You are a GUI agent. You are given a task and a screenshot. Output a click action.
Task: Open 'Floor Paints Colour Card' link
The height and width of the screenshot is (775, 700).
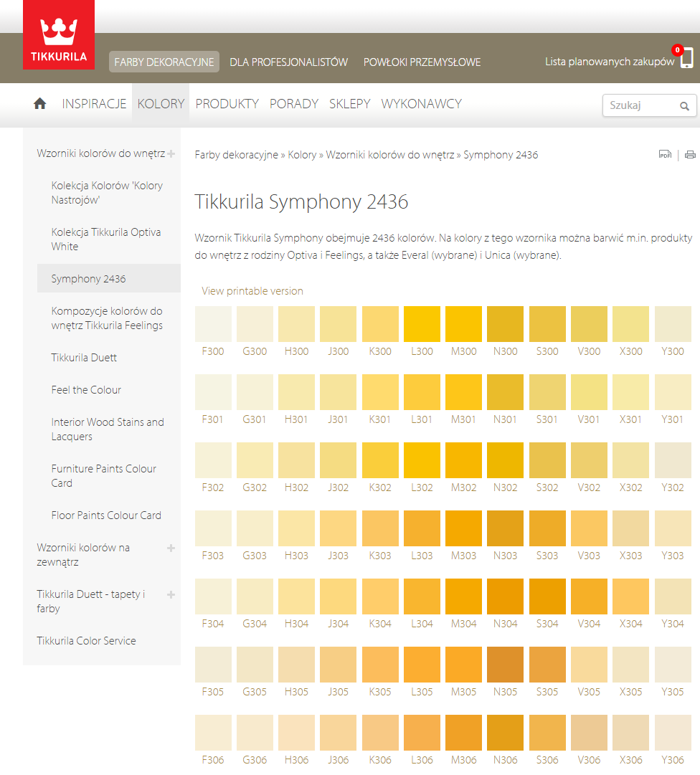point(106,515)
